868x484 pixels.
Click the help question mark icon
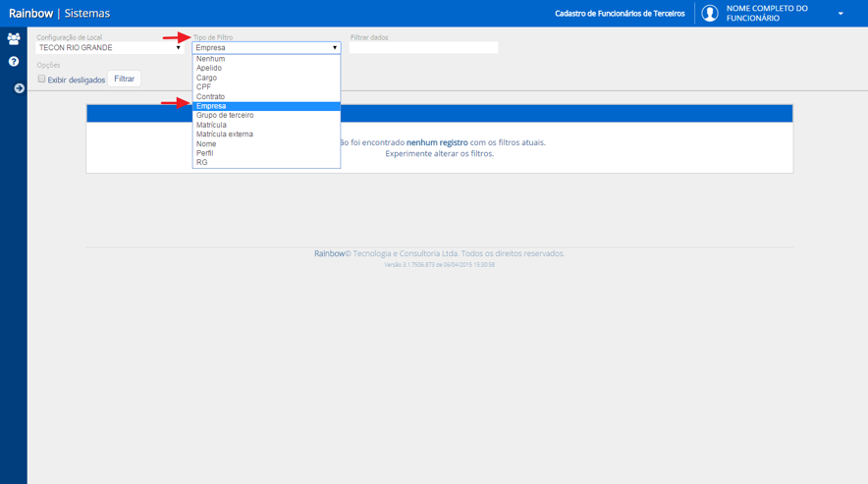pos(14,62)
